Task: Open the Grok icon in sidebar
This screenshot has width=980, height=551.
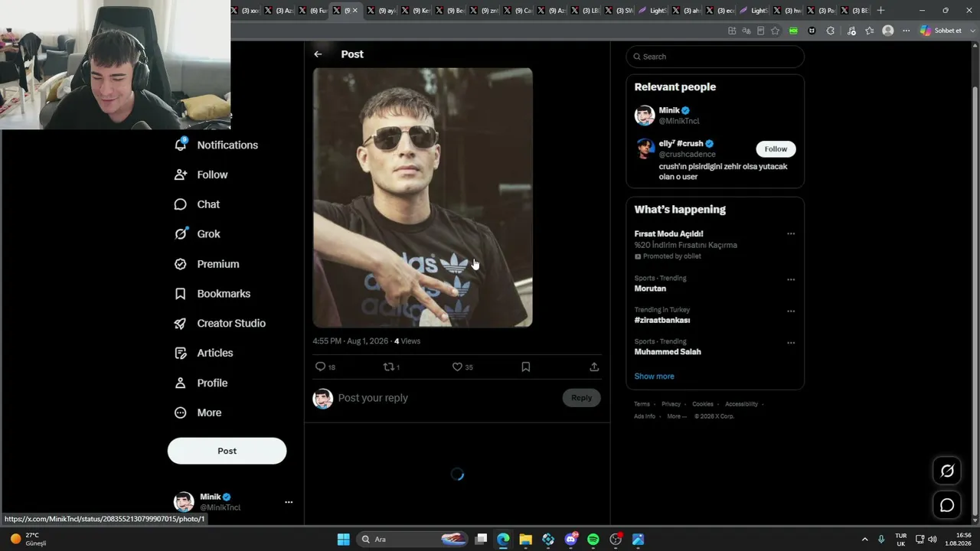Action: click(x=181, y=234)
